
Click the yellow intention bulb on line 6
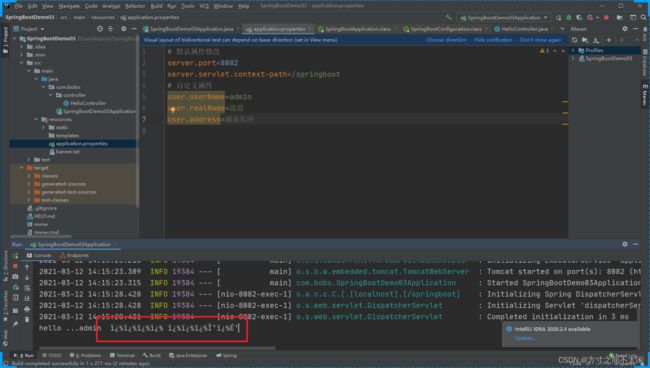[x=172, y=109]
